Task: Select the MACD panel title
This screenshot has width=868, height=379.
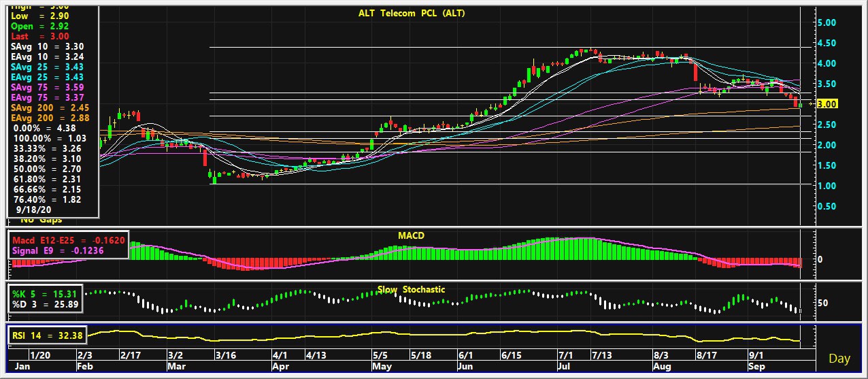Action: [x=411, y=235]
